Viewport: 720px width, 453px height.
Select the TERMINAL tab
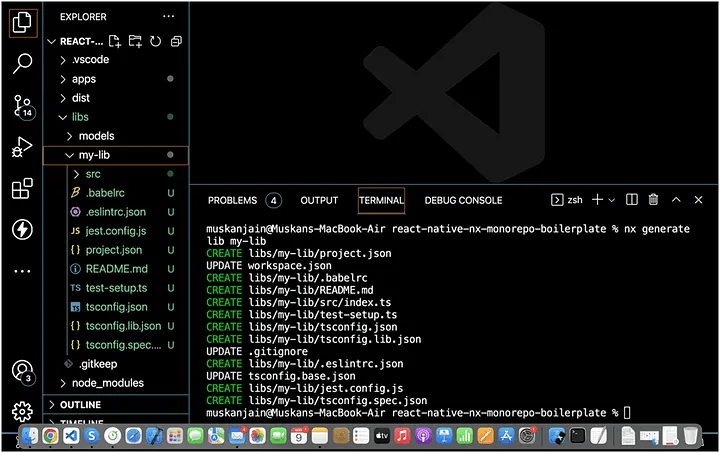click(x=381, y=201)
